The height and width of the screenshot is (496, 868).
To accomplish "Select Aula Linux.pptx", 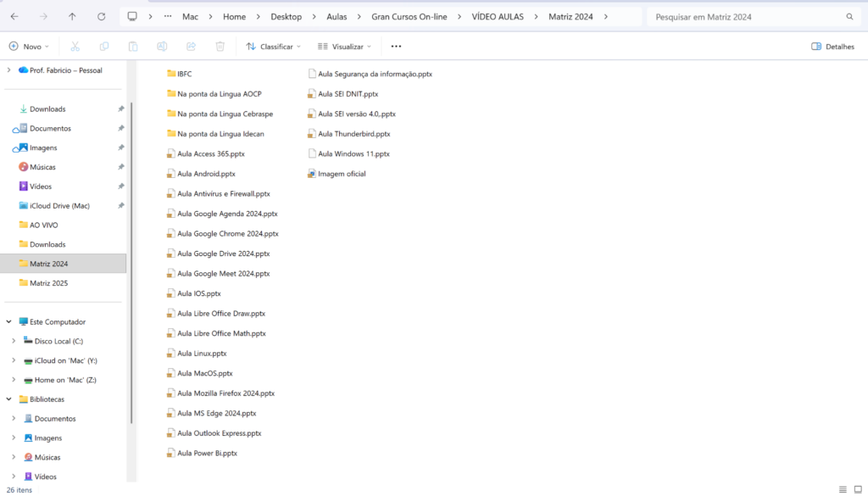I will pyautogui.click(x=197, y=354).
